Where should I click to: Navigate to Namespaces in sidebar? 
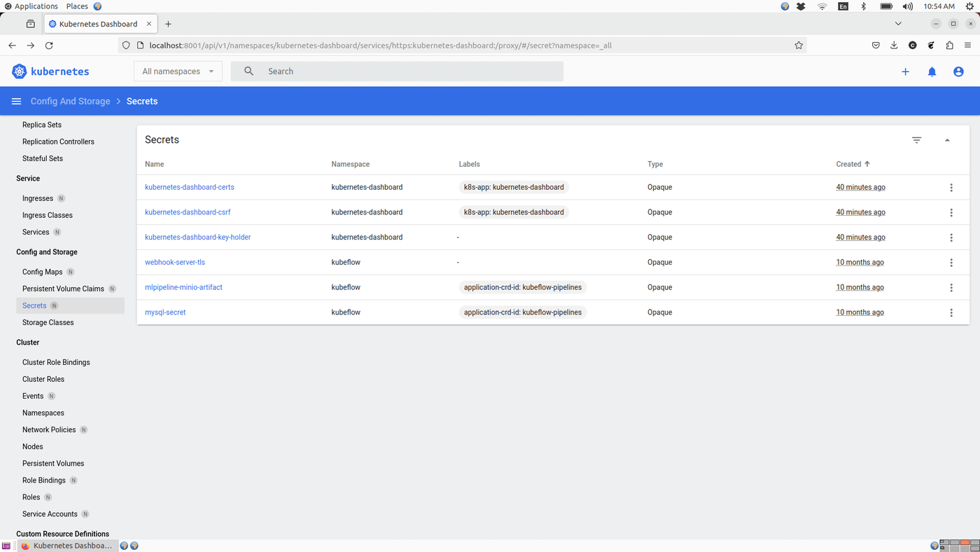point(43,413)
